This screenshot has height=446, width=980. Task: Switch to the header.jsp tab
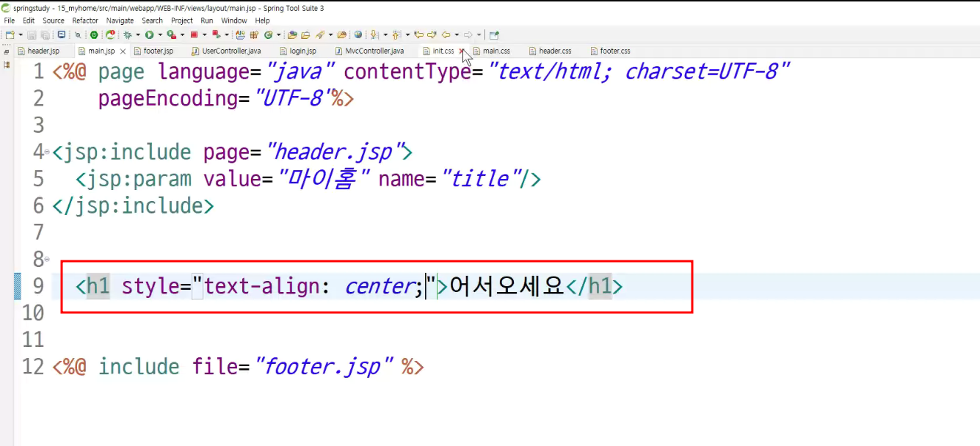click(43, 51)
